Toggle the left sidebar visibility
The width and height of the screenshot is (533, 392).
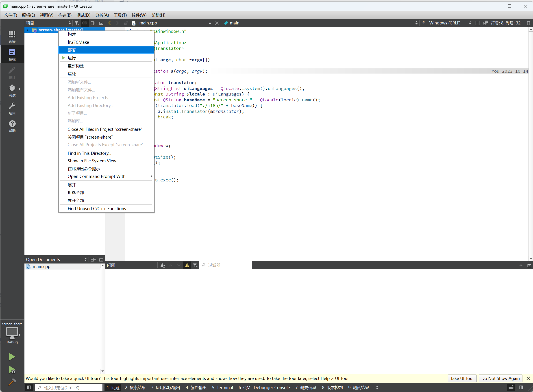(x=29, y=388)
